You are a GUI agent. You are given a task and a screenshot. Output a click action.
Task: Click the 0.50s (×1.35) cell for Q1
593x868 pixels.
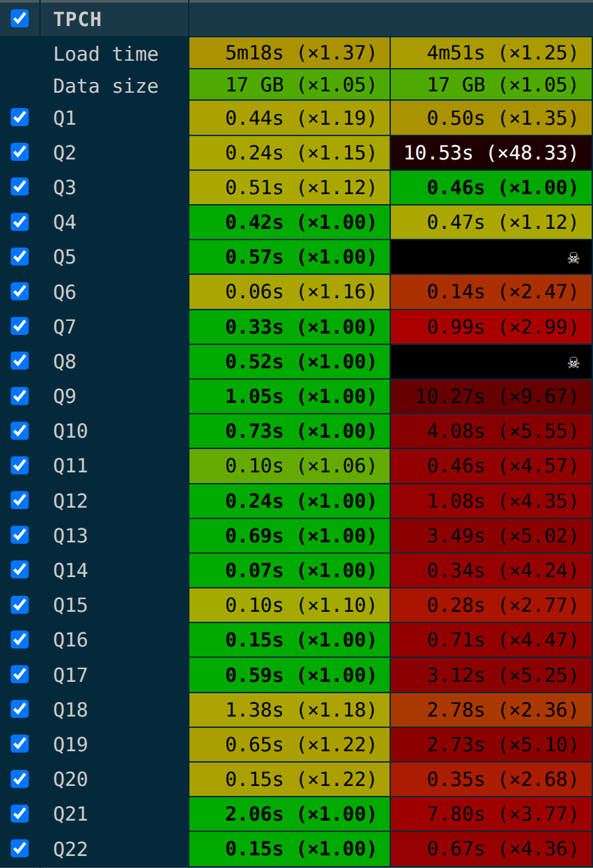pos(492,118)
